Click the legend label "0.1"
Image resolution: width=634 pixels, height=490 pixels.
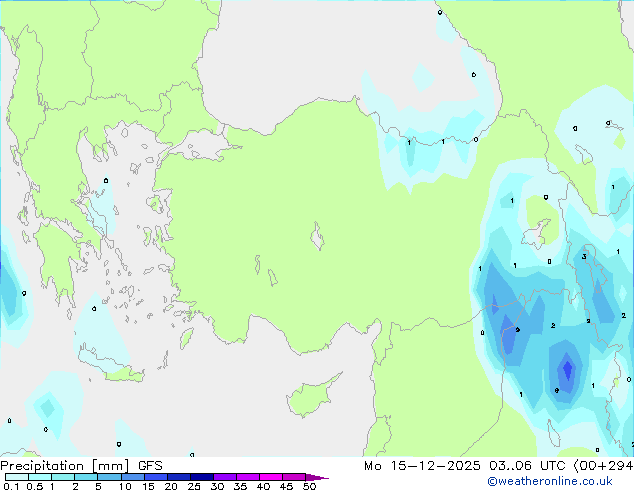(x=11, y=486)
